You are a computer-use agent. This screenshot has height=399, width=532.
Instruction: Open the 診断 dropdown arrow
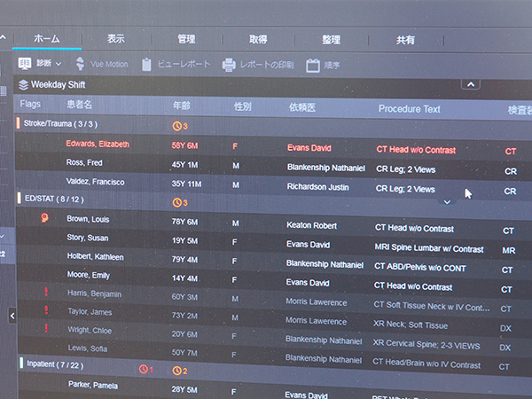point(59,64)
